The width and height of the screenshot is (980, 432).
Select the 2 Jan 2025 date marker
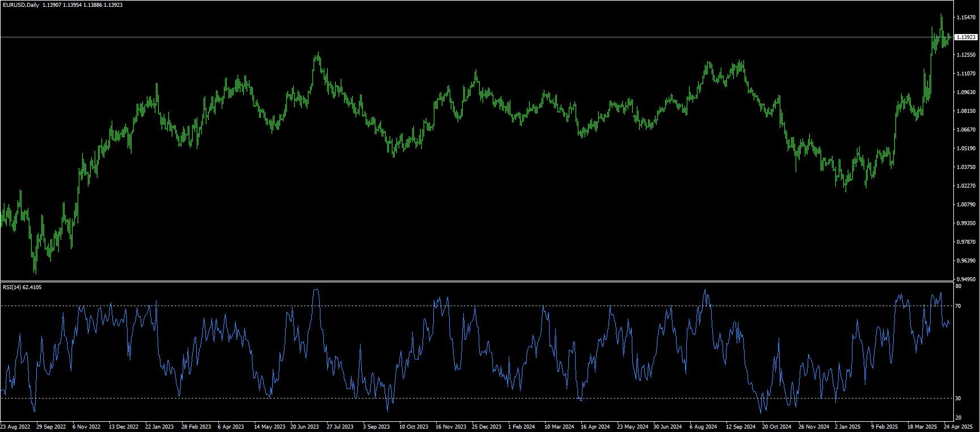point(847,427)
